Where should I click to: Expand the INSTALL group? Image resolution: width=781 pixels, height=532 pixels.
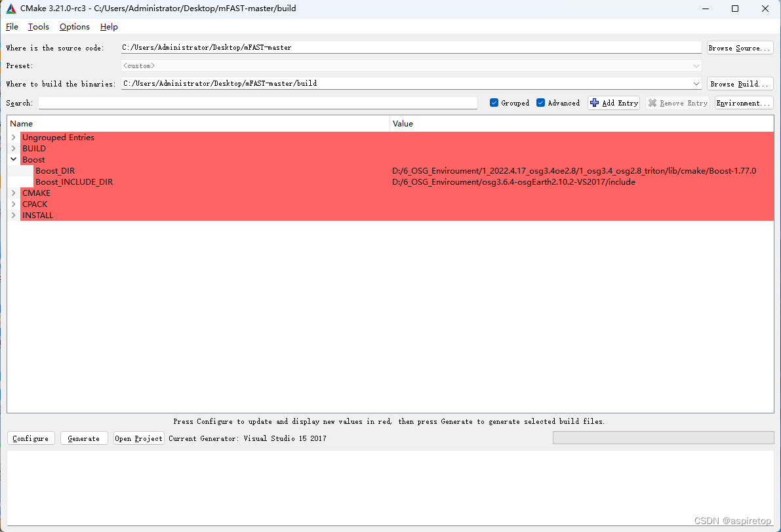pos(14,216)
